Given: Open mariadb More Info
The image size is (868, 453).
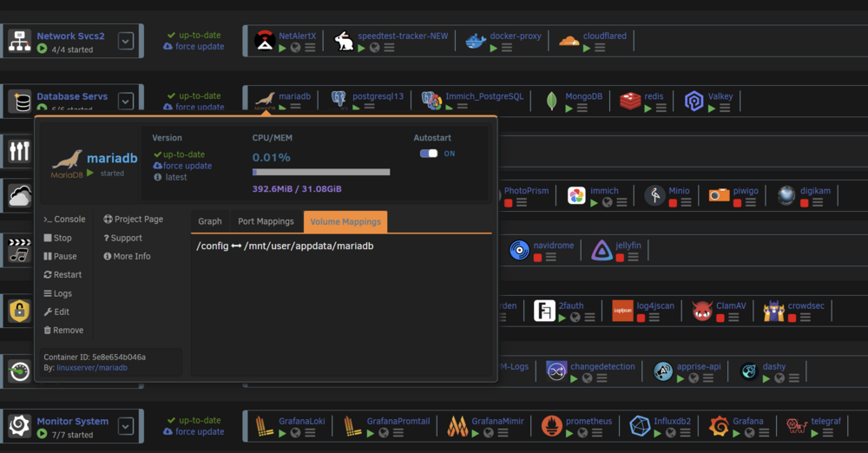Looking at the screenshot, I should coord(127,256).
